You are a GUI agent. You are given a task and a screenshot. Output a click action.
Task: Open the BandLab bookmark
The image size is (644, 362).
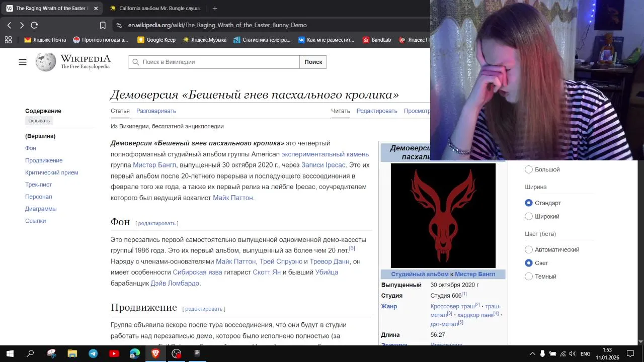pos(377,40)
